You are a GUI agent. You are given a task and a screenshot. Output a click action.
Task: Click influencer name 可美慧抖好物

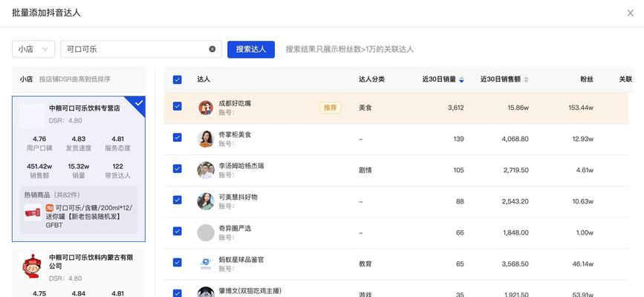(238, 197)
